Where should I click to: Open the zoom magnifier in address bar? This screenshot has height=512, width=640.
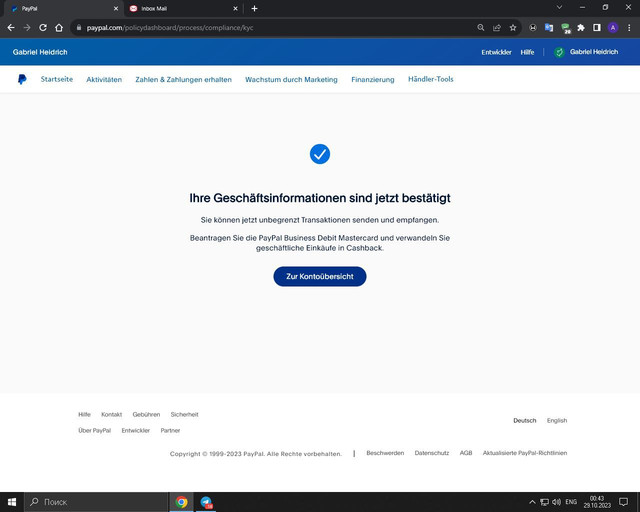(481, 28)
